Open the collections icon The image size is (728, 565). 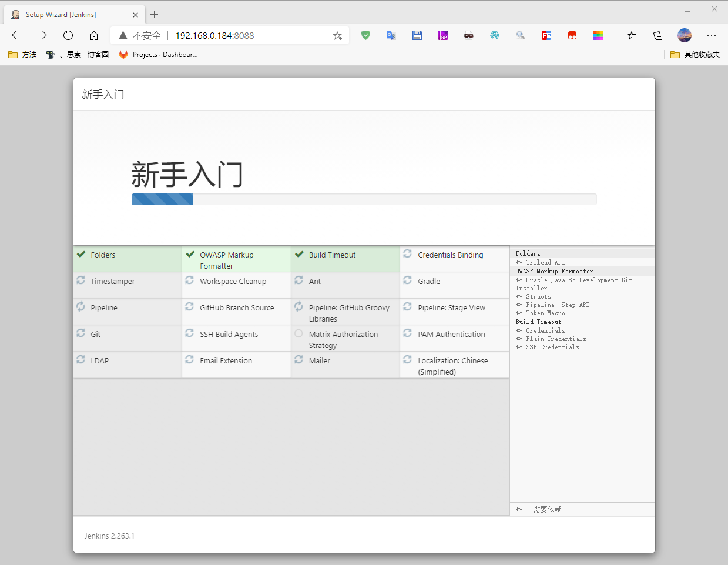(658, 35)
